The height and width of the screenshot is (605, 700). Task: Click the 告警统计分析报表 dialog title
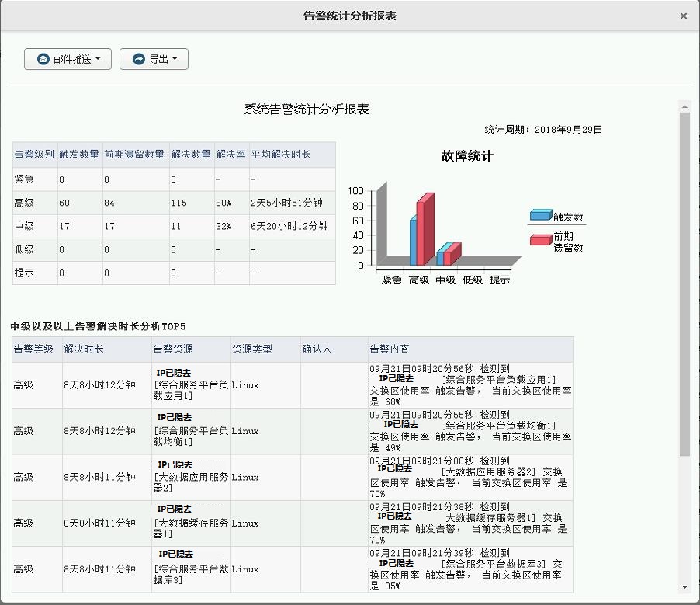pos(349,14)
